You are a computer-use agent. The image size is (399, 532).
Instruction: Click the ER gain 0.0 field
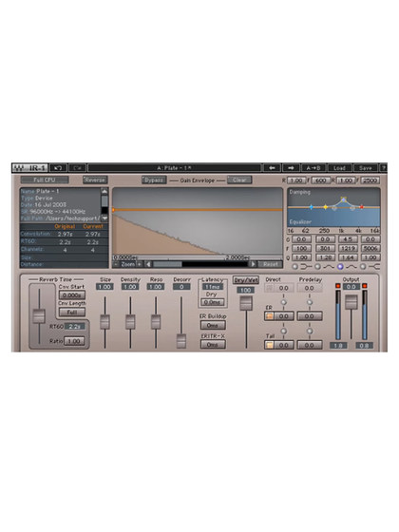(283, 316)
